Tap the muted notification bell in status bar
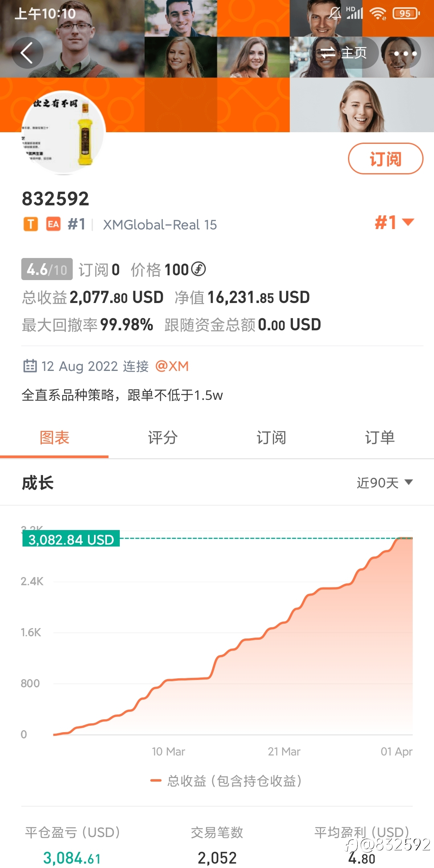434x868 pixels. 334,13
